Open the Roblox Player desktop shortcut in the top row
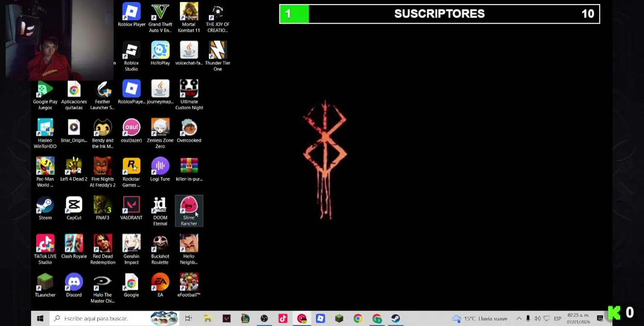 click(x=131, y=15)
